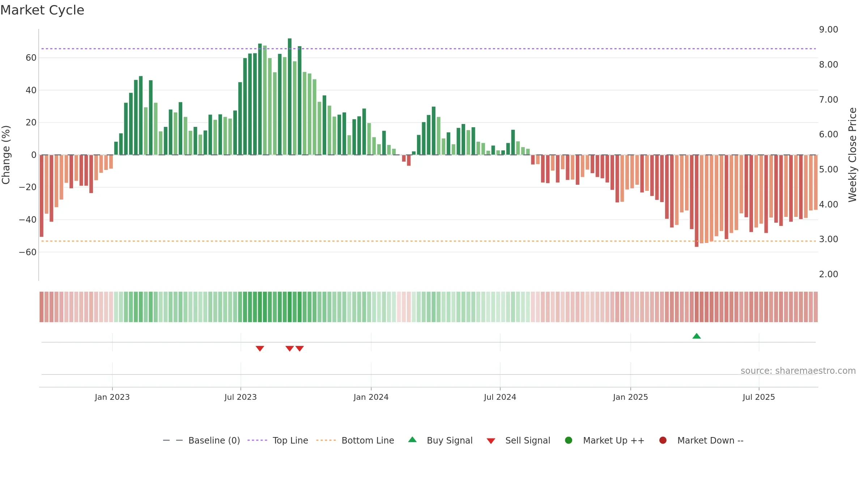Click the 40 tick on Change axis

[x=31, y=90]
